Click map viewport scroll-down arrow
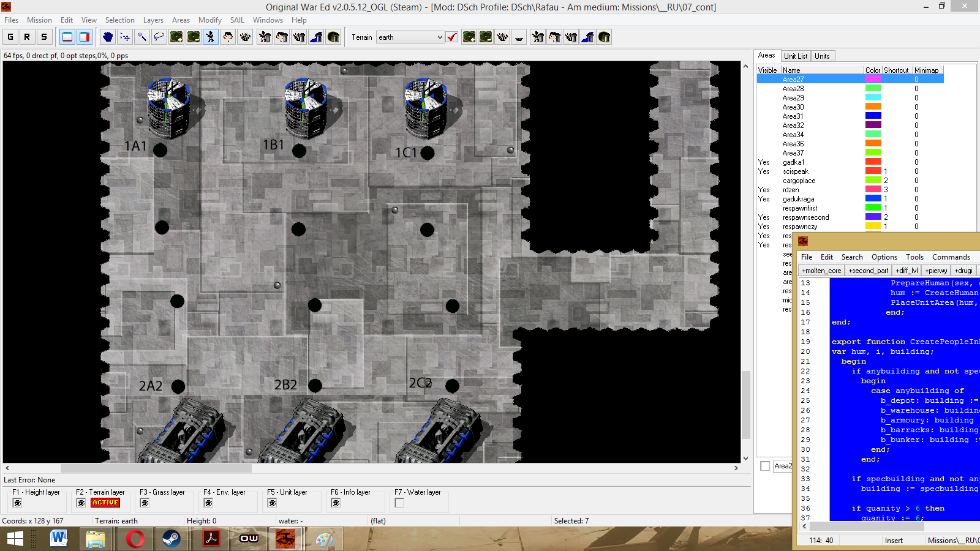Viewport: 980px width, 551px height. pos(745,458)
